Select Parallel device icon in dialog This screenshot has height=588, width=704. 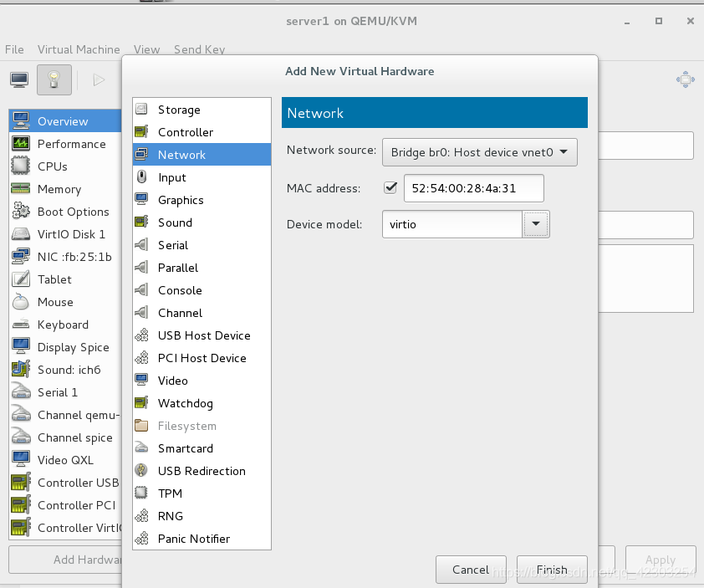pos(142,268)
